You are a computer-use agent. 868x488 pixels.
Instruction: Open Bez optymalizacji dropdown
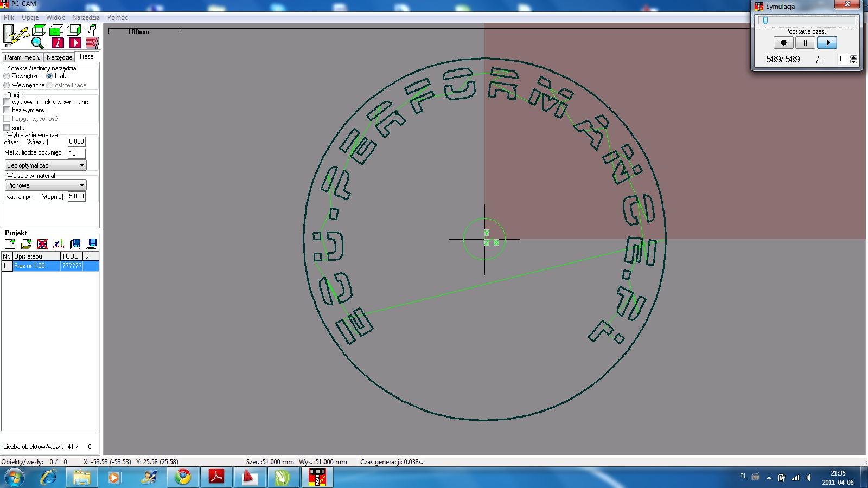click(x=46, y=165)
